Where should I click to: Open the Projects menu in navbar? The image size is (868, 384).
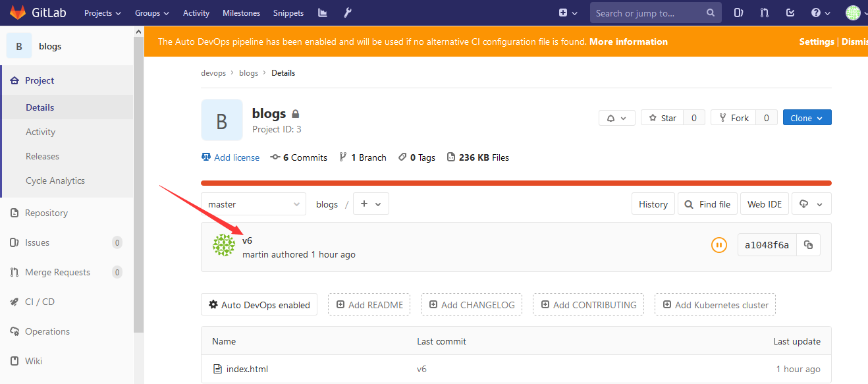102,13
